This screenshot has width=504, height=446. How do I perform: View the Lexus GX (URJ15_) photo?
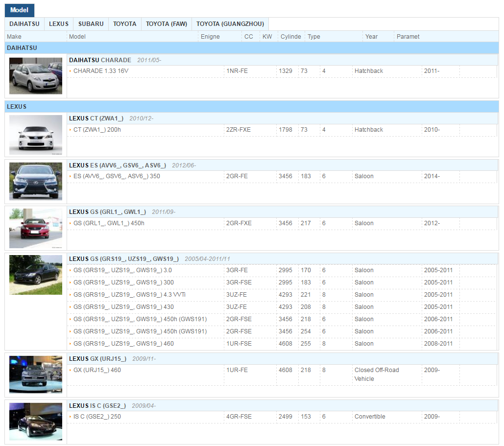pyautogui.click(x=36, y=375)
